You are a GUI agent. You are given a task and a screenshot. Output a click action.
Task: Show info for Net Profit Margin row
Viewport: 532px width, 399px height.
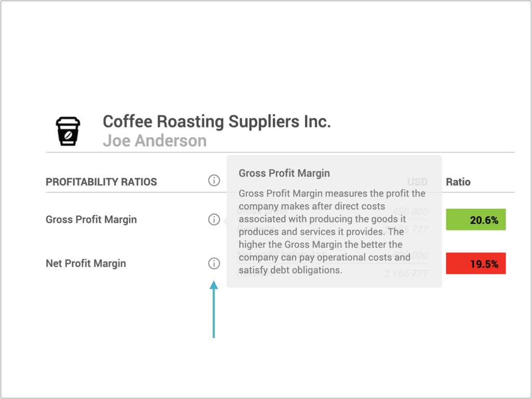[x=214, y=263]
